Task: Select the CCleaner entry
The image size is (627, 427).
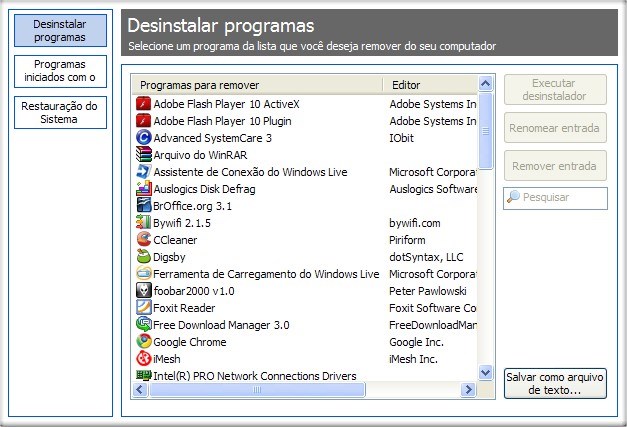Action: pyautogui.click(x=175, y=240)
